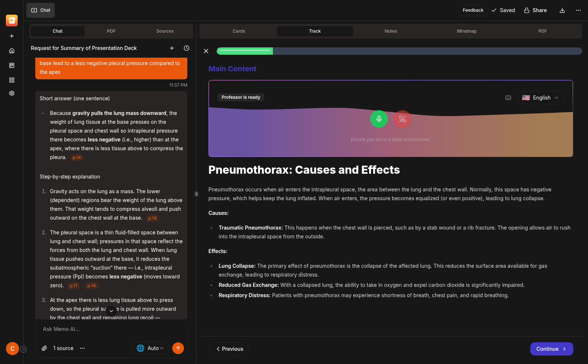Open the English language dropdown
Image resolution: width=588 pixels, height=364 pixels.
(540, 98)
